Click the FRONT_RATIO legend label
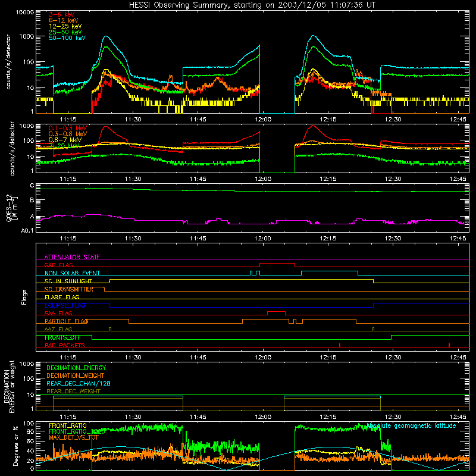The image size is (476, 476). point(68,425)
